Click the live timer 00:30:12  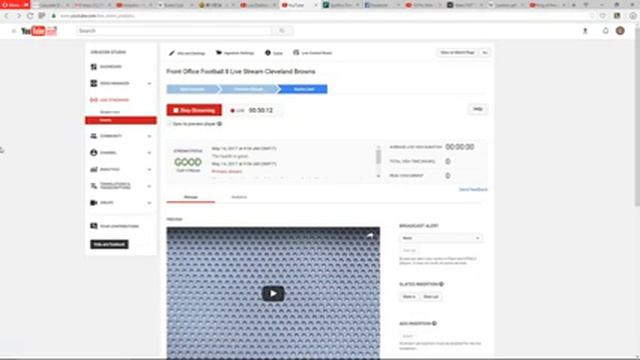pos(261,110)
